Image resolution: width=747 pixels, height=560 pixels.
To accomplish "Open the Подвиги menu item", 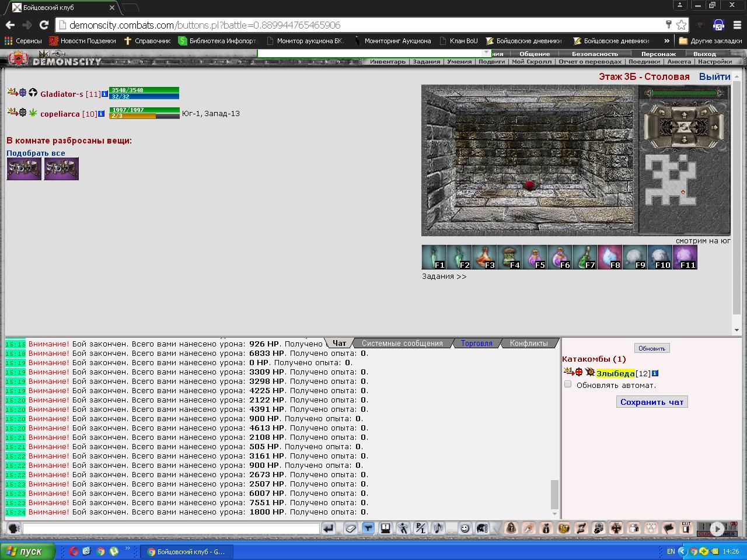I will click(491, 61).
